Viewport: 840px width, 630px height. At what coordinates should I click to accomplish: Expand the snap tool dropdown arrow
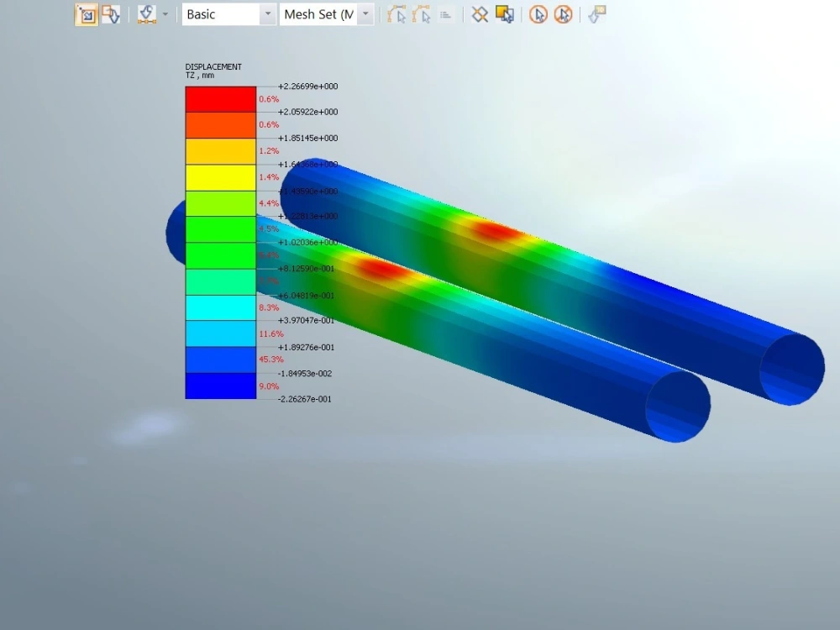[165, 14]
